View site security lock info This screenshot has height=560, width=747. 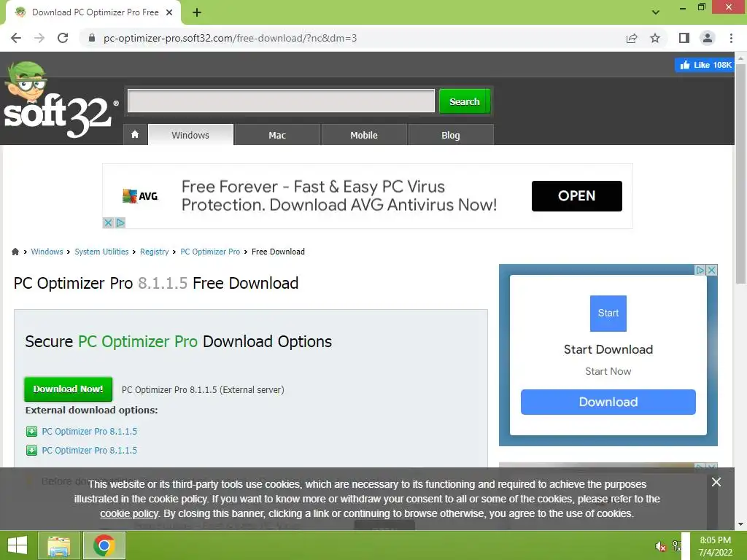click(x=92, y=38)
